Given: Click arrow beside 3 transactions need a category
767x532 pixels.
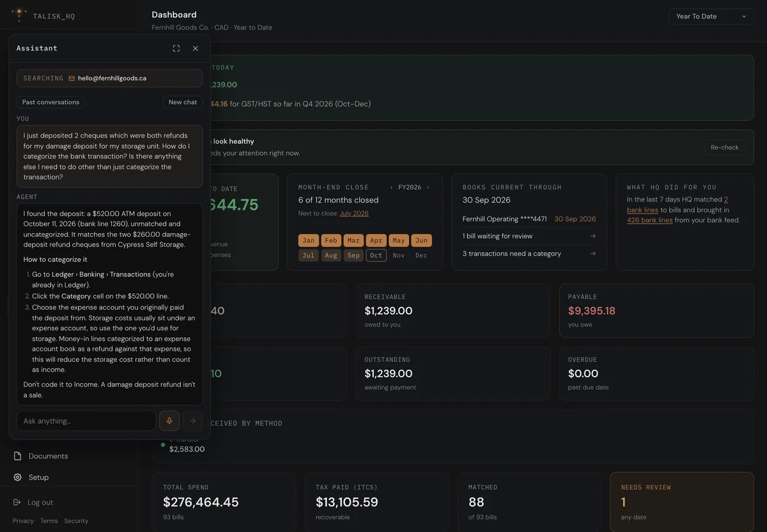Looking at the screenshot, I should coord(593,254).
